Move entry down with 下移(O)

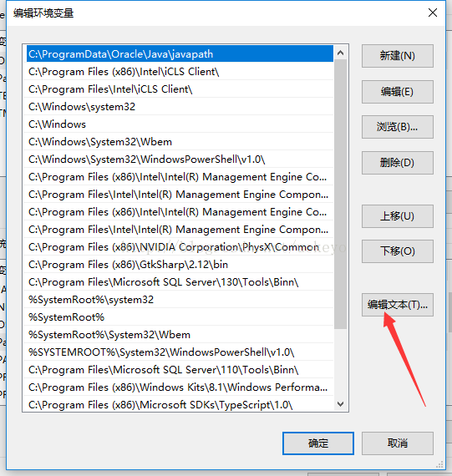pos(398,251)
